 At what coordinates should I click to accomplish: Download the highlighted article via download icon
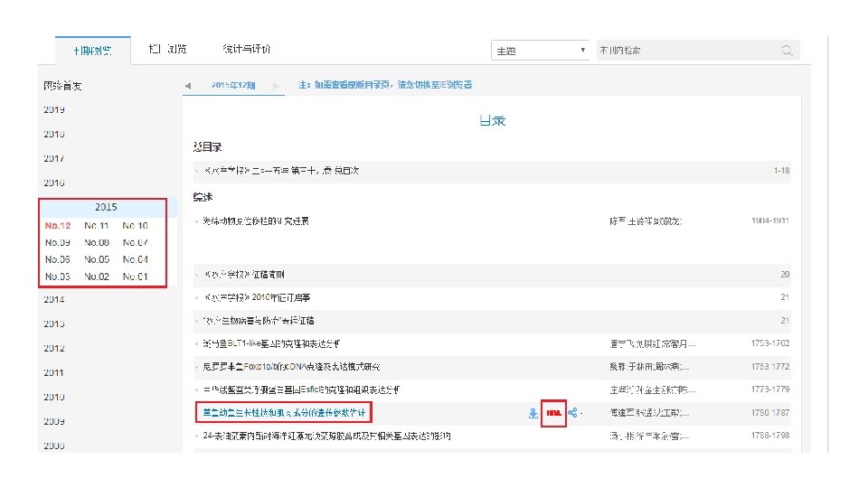tap(533, 413)
